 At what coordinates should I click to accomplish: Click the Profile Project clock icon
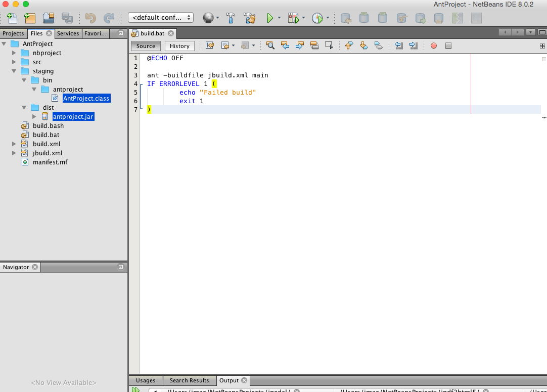(x=317, y=18)
